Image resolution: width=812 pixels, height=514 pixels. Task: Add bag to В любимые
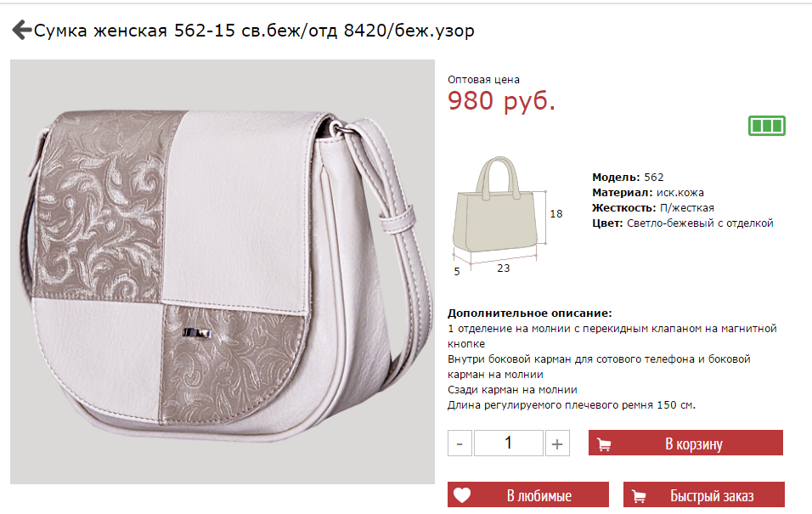coord(528,494)
